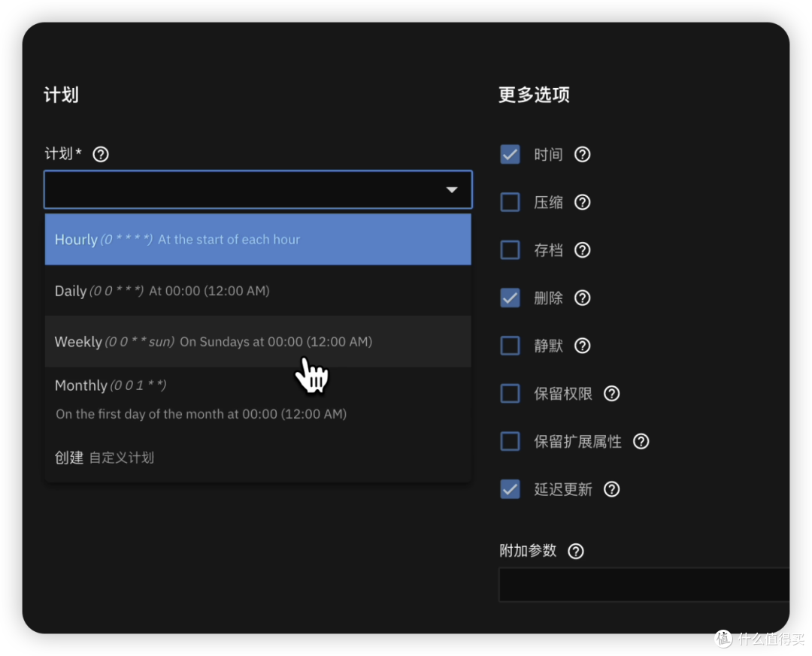Enable the 存档 checkbox
The height and width of the screenshot is (656, 812).
[510, 250]
